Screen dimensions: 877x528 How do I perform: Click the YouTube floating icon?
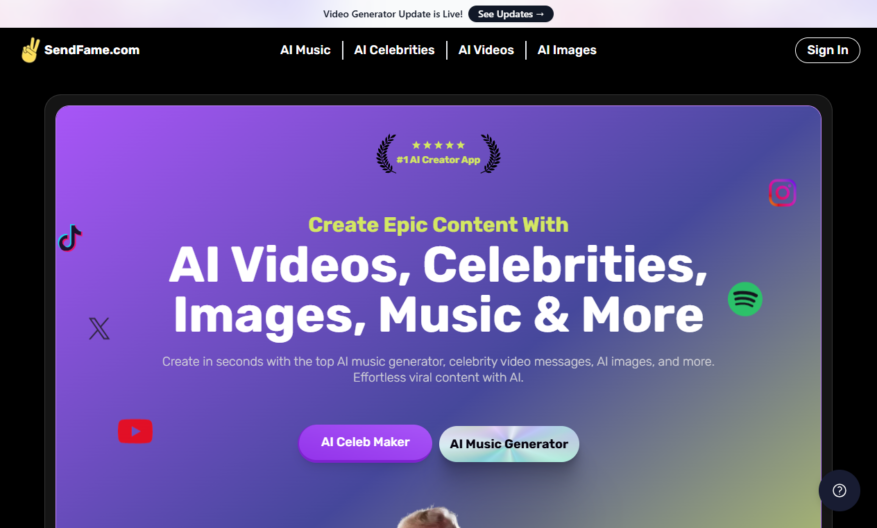pyautogui.click(x=135, y=431)
